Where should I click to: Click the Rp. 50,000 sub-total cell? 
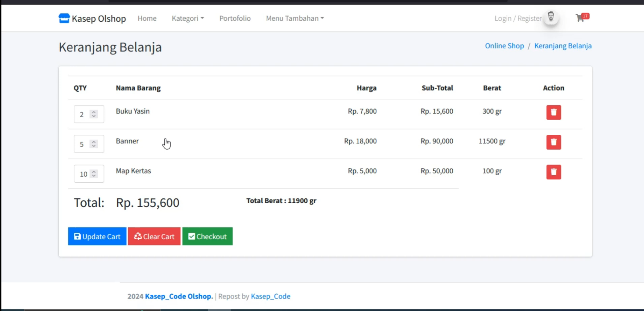coord(437,171)
